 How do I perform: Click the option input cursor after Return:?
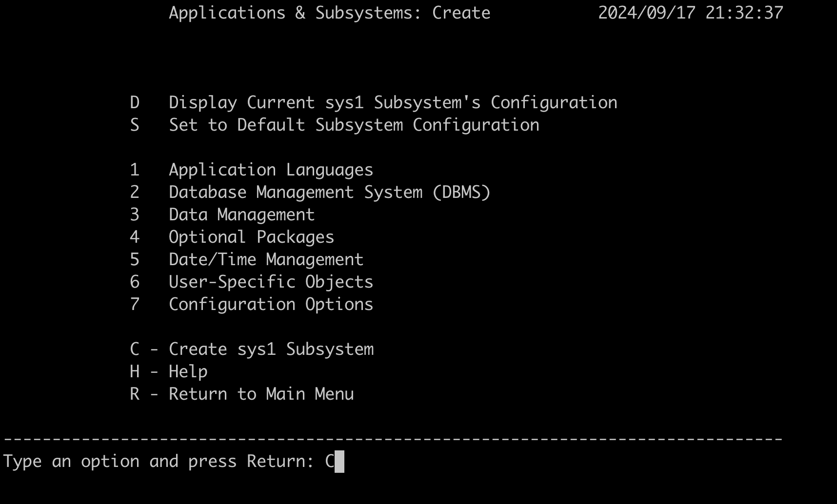click(339, 462)
